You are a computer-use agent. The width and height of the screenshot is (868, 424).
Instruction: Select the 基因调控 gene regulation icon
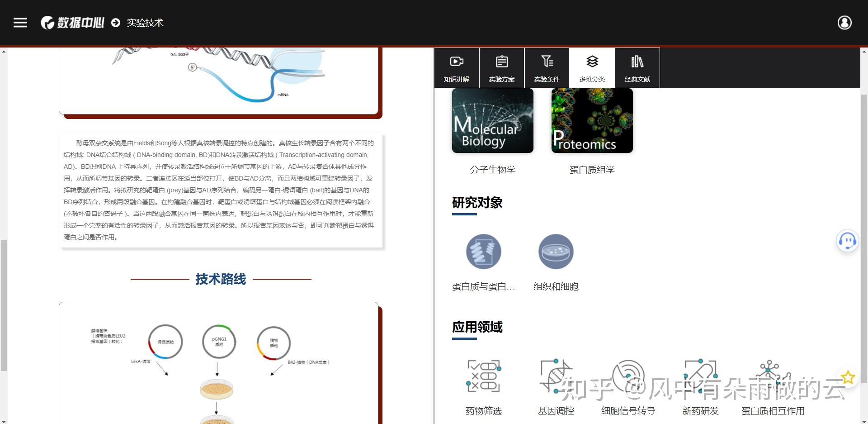coord(555,376)
